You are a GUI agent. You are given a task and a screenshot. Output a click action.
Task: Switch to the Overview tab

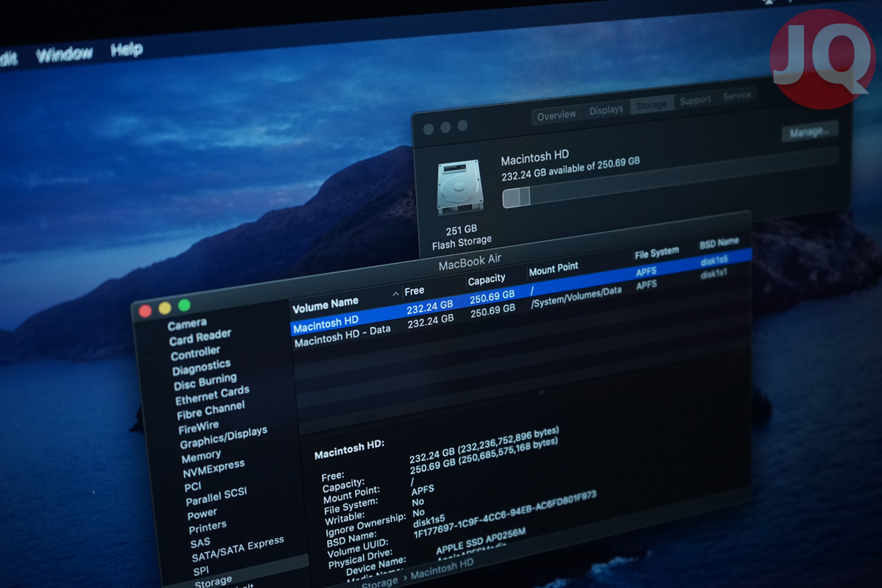click(x=556, y=115)
